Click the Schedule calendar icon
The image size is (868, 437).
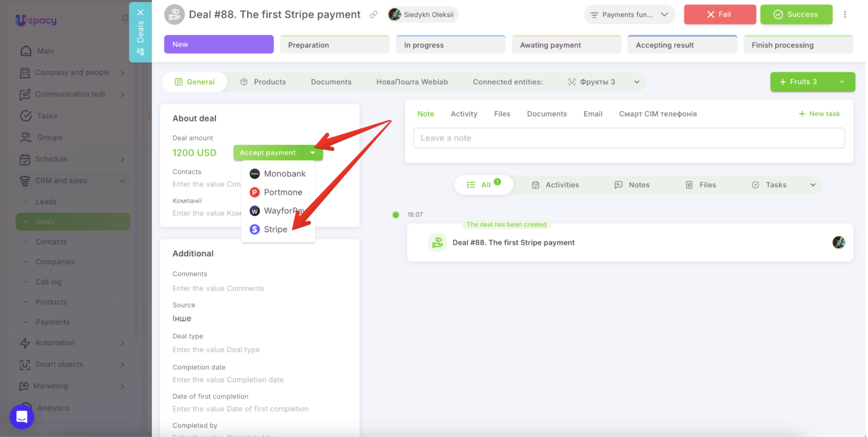pyautogui.click(x=25, y=159)
